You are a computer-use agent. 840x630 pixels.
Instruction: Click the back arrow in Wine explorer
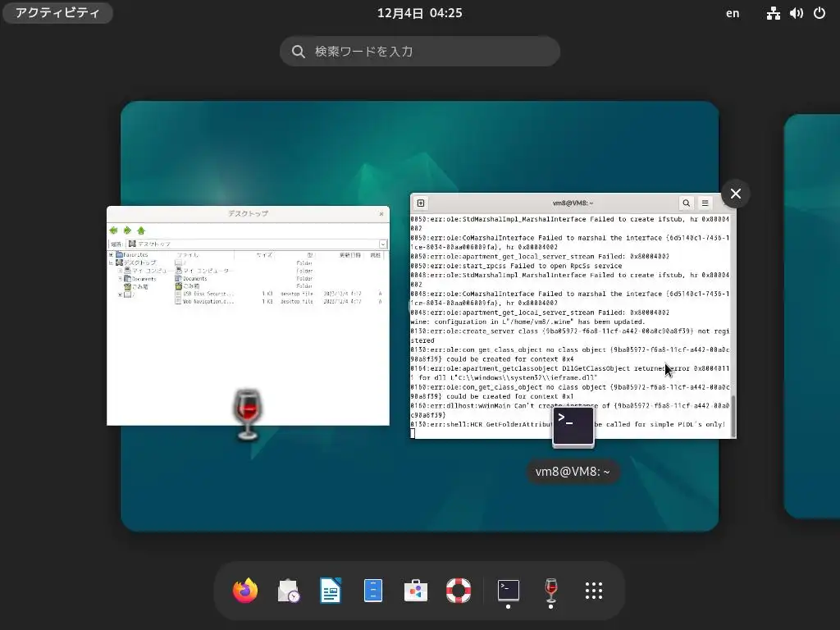coord(113,231)
